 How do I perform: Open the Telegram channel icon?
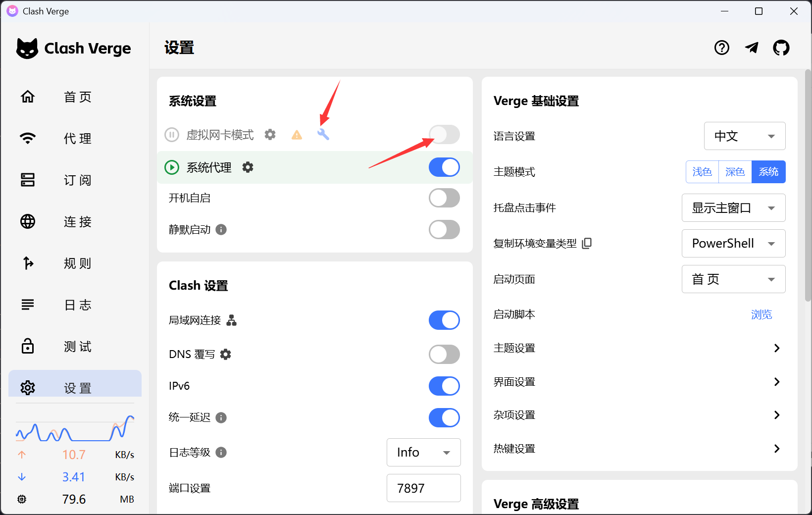point(752,48)
